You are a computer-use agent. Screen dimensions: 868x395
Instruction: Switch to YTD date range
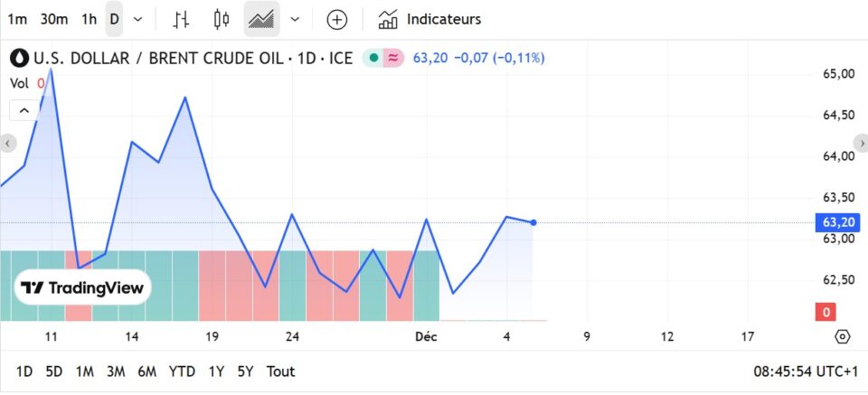(x=182, y=371)
